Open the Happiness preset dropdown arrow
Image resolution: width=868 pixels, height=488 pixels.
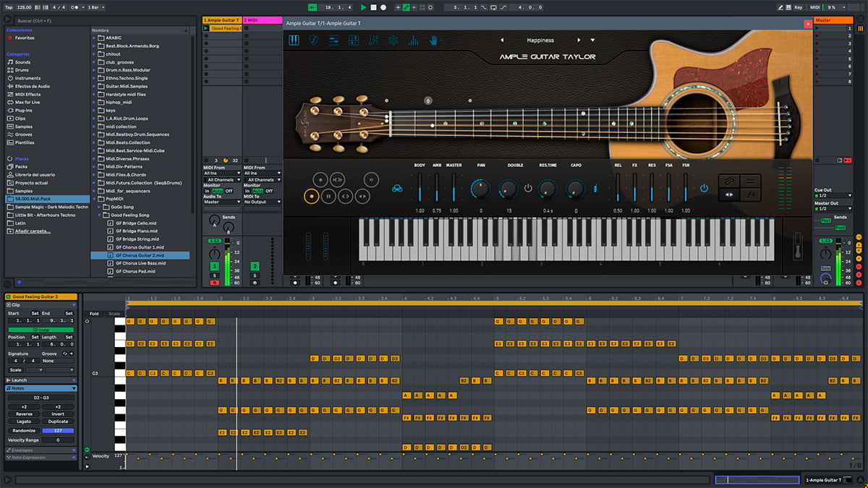pos(592,40)
